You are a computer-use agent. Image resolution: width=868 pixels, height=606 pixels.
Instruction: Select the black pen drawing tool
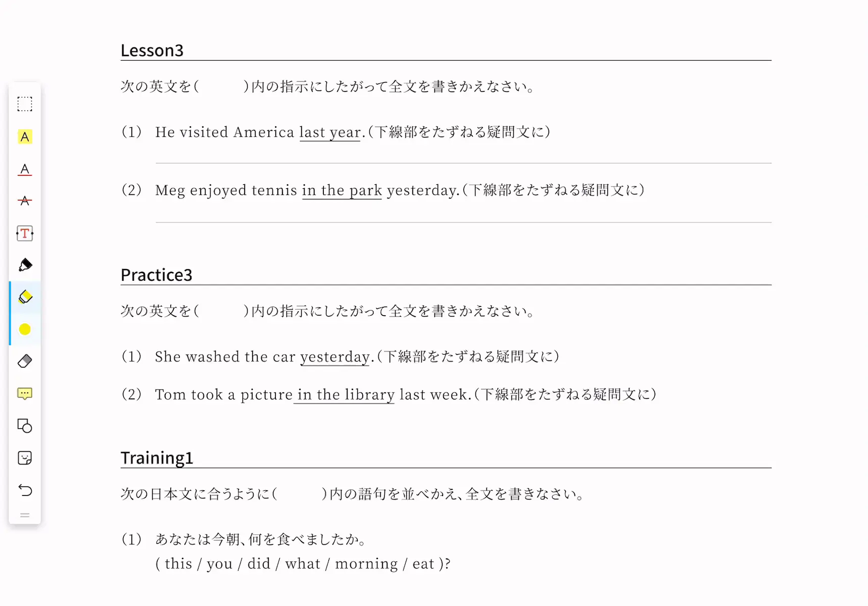25,265
